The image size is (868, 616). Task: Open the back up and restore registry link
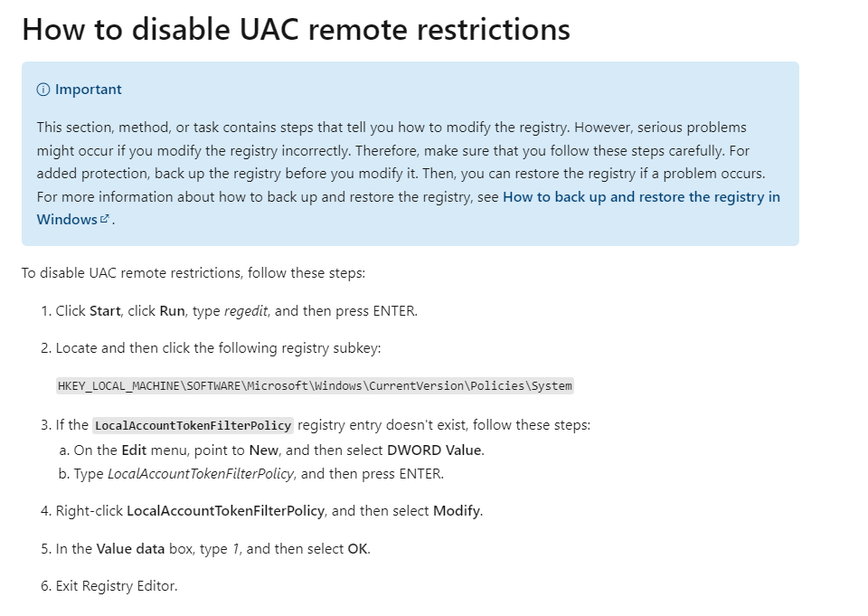641,197
